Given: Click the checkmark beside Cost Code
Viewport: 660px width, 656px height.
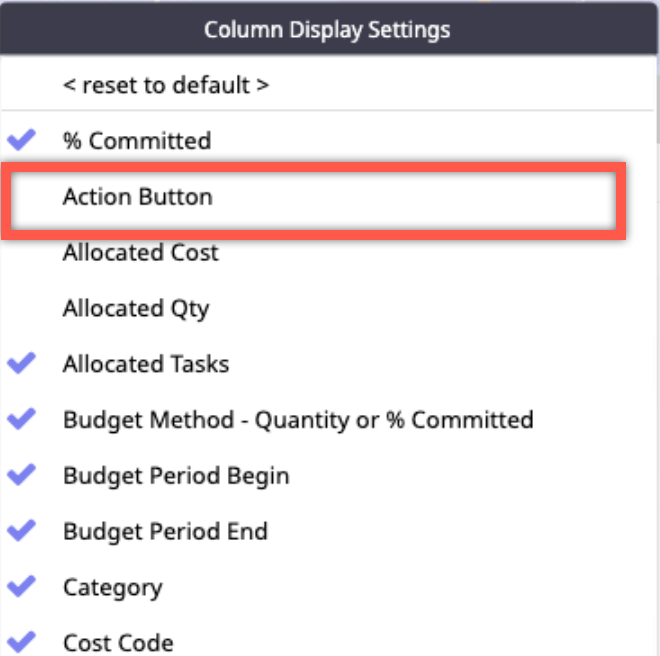Looking at the screenshot, I should pos(21,642).
